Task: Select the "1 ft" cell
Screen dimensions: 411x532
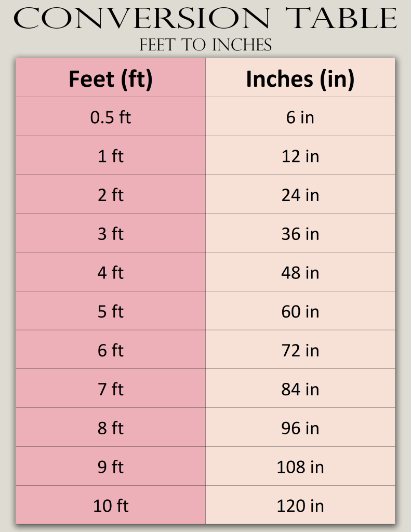Action: (x=111, y=156)
